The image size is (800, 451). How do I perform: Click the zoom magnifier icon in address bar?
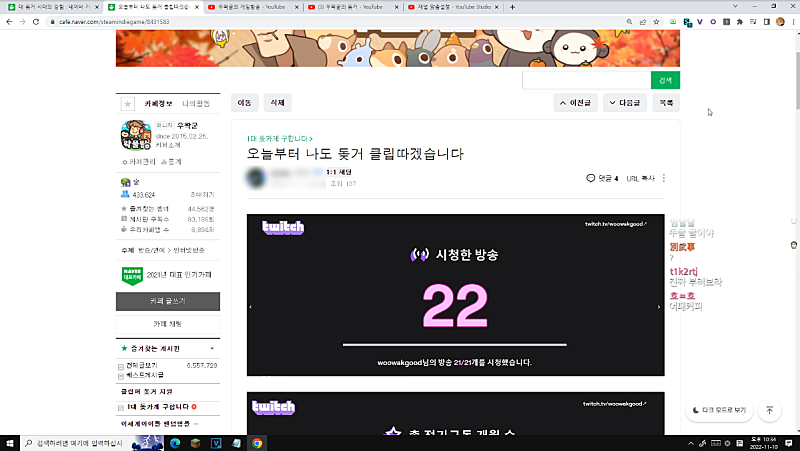[x=629, y=22]
